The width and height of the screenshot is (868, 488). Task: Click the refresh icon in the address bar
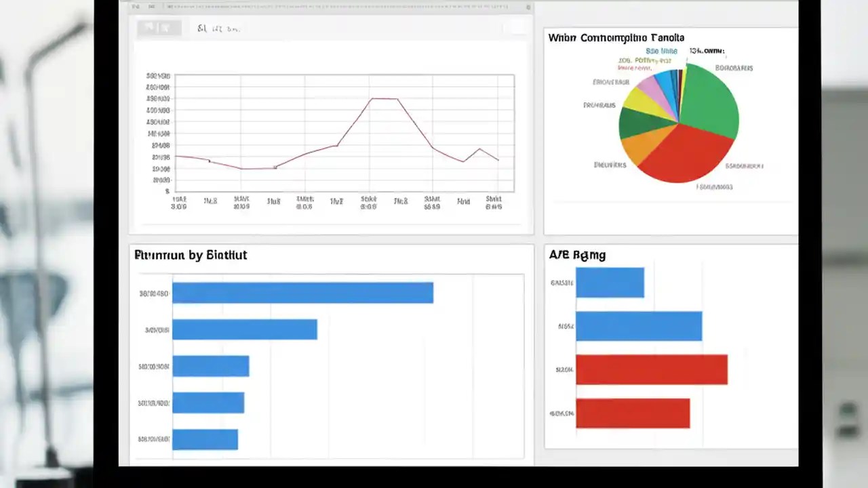[x=528, y=7]
